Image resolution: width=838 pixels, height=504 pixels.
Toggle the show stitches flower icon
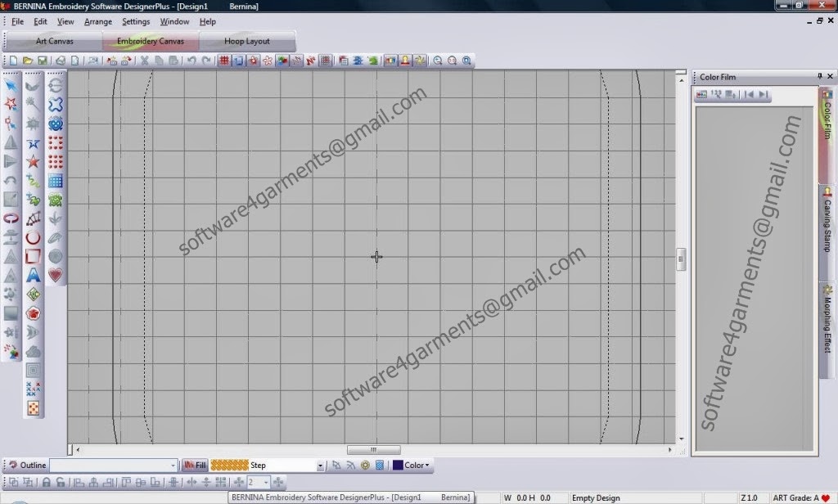point(254,61)
